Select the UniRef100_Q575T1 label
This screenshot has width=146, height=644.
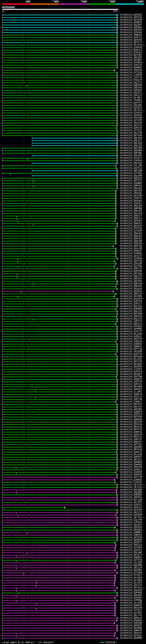(x=131, y=180)
